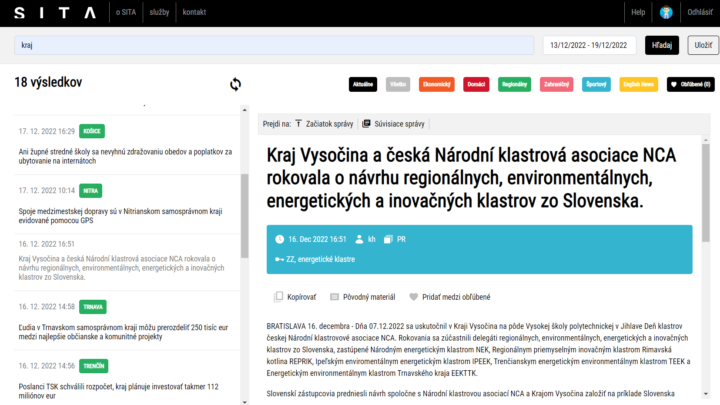This screenshot has width=720, height=405.
Task: Click the Pôvodný materiál link
Action: click(369, 297)
